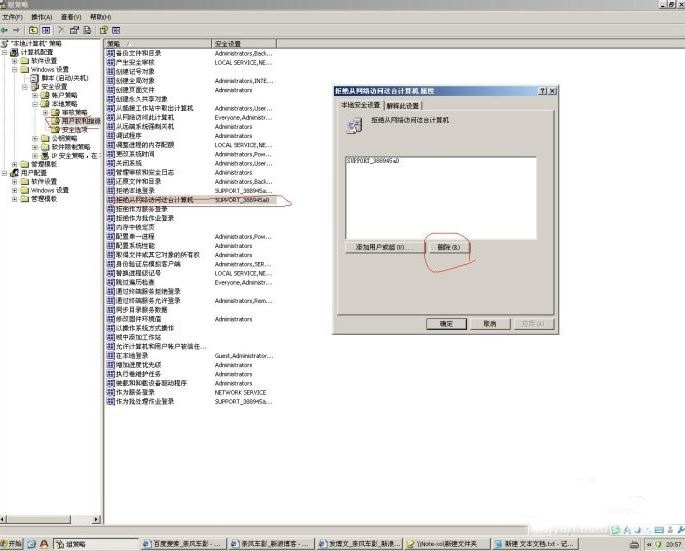Click the Up One Level folder icon
This screenshot has height=551, width=685.
[x=33, y=30]
